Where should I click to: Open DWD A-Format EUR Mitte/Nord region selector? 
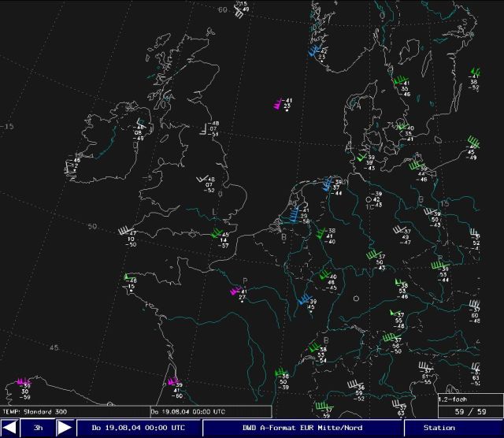[x=303, y=428]
